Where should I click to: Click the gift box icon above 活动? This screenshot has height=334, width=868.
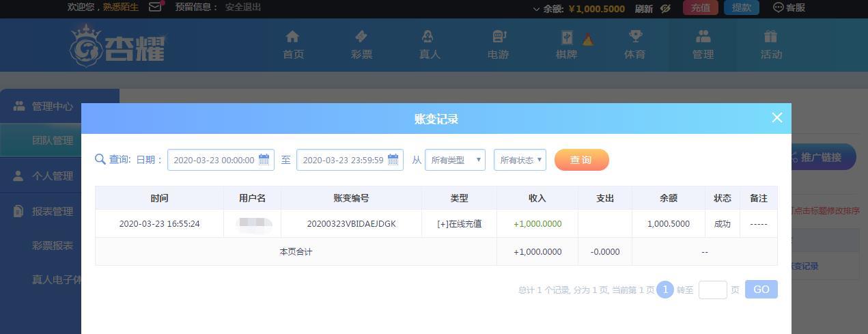[x=771, y=36]
